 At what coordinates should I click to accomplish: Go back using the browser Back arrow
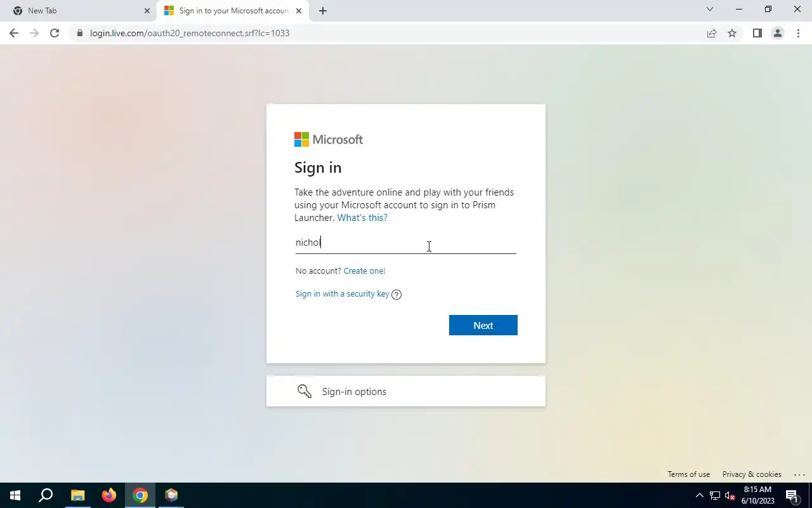[14, 33]
